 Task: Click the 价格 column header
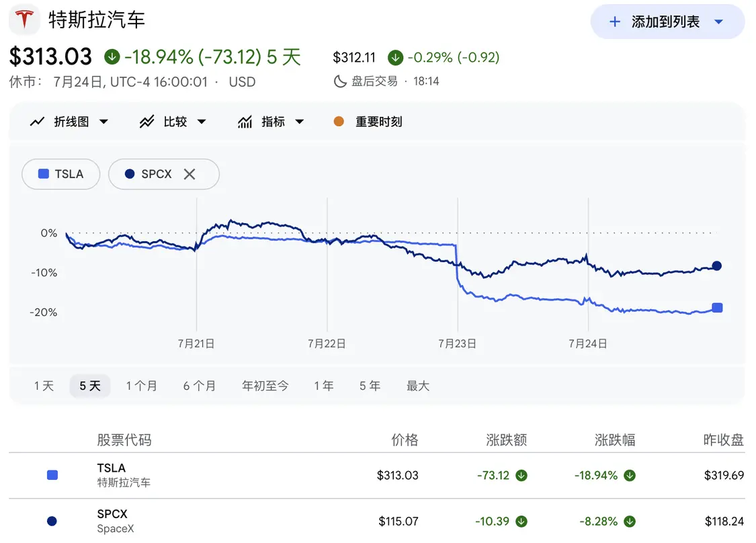(405, 440)
